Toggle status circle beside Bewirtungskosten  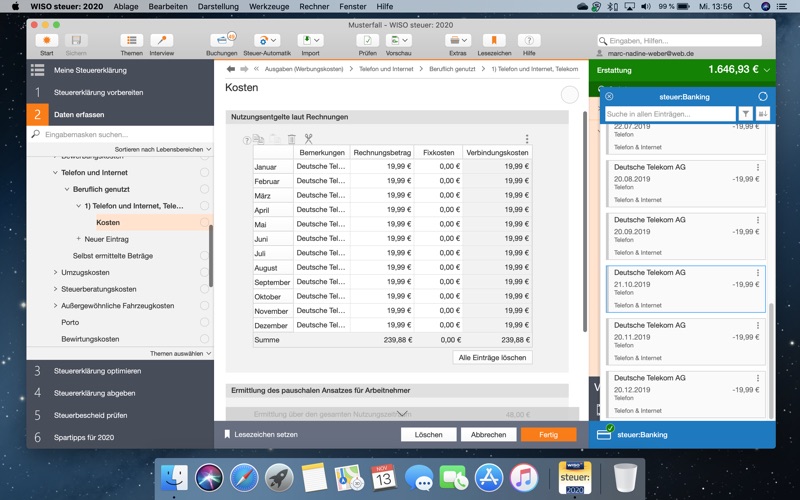point(205,339)
